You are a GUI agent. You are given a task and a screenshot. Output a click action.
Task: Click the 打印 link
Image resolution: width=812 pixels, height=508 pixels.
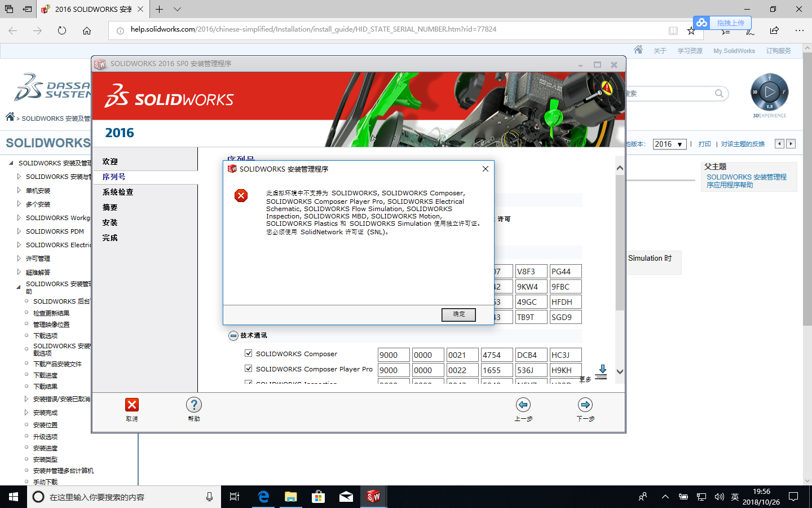pyautogui.click(x=705, y=144)
